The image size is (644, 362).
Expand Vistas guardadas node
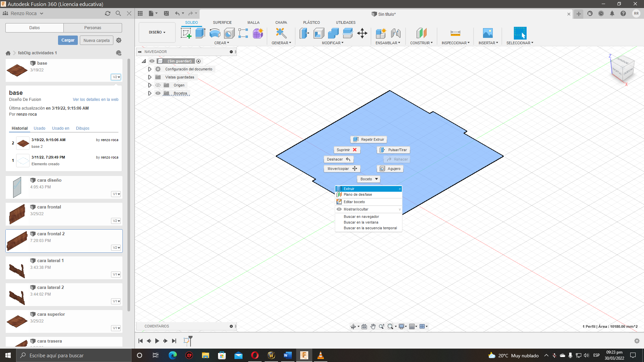150,77
